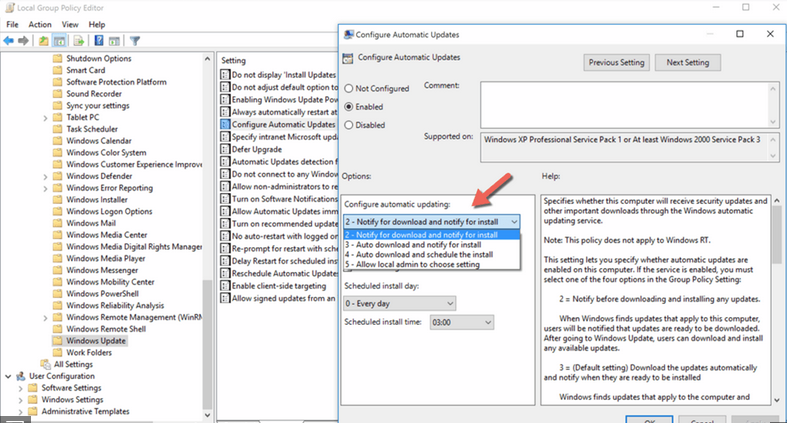Click the tree pane scroll-up arrow
The width and height of the screenshot is (787, 423).
pyautogui.click(x=207, y=59)
